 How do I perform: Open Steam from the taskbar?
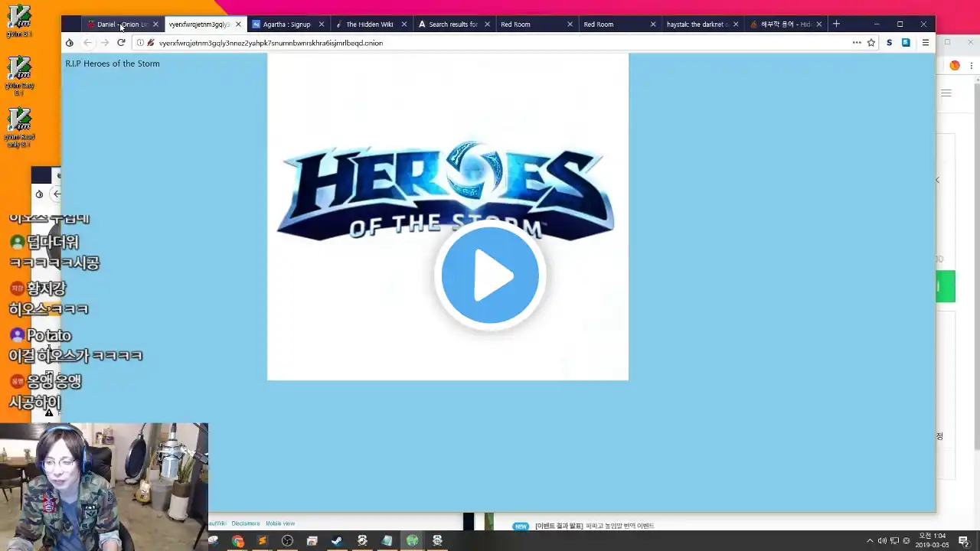[x=336, y=541]
